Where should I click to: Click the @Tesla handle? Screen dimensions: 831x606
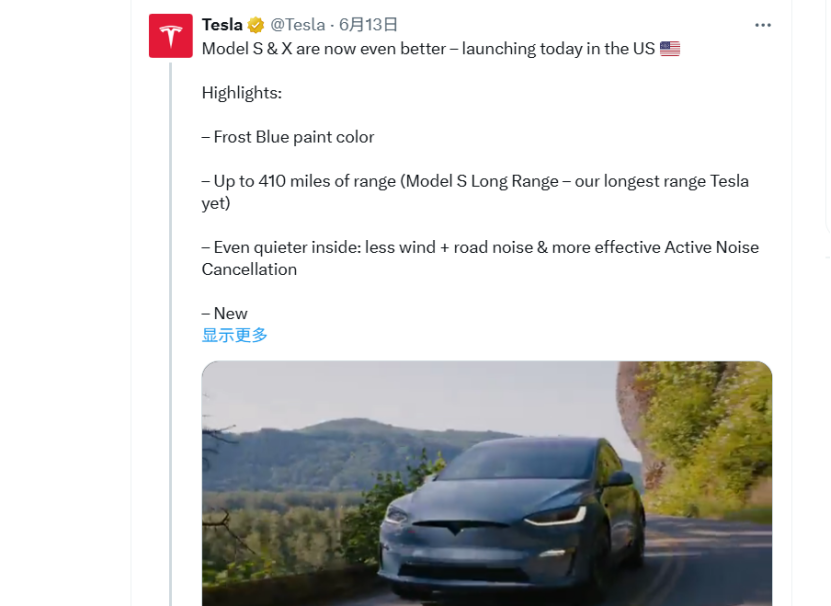pos(298,25)
